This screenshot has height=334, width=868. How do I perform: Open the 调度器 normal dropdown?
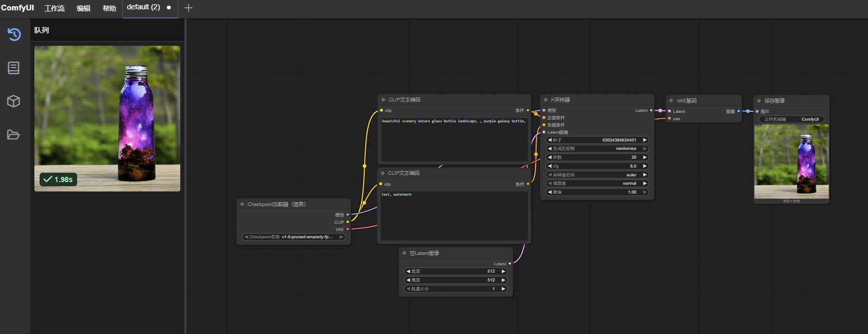click(597, 183)
